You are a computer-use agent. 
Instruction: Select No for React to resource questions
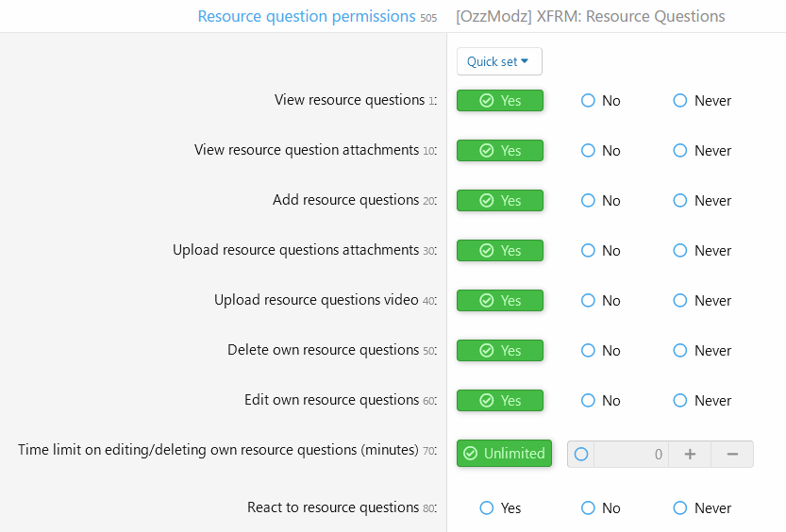click(x=600, y=508)
